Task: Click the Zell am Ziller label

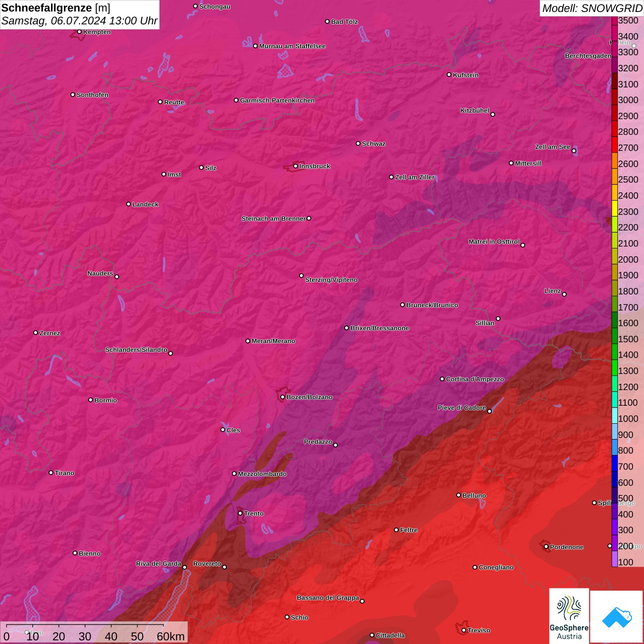Action: tap(415, 177)
